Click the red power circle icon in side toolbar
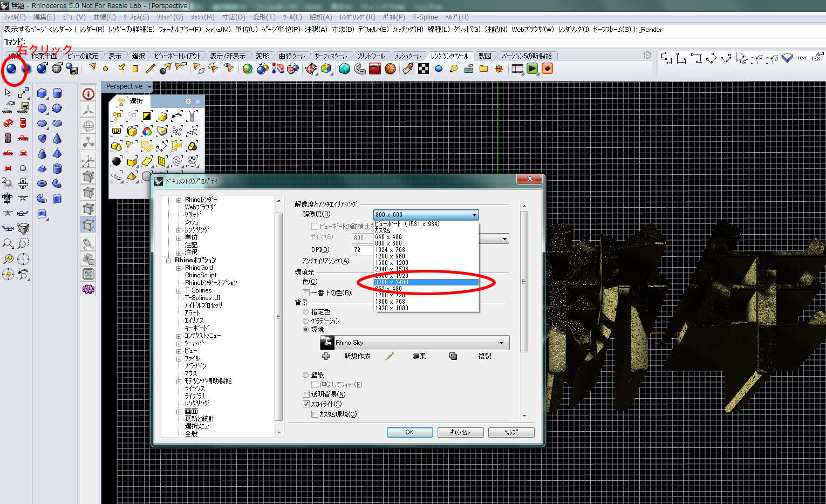Screen dimensions: 826x504 click(88, 94)
